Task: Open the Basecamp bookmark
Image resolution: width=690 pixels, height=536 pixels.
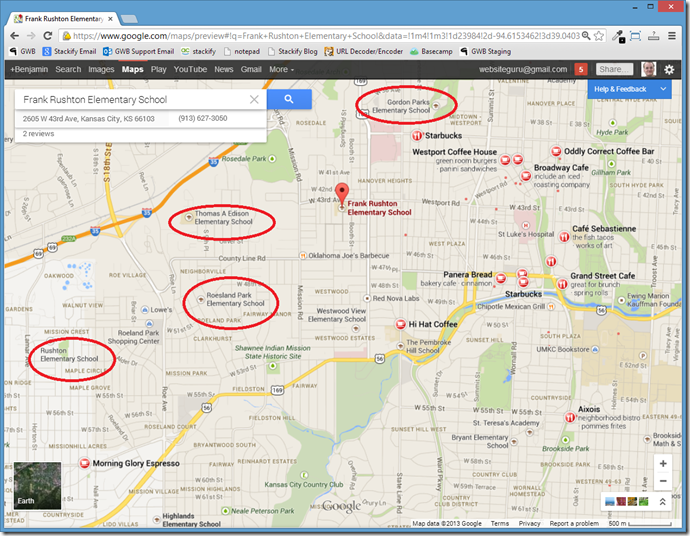Action: pyautogui.click(x=431, y=51)
